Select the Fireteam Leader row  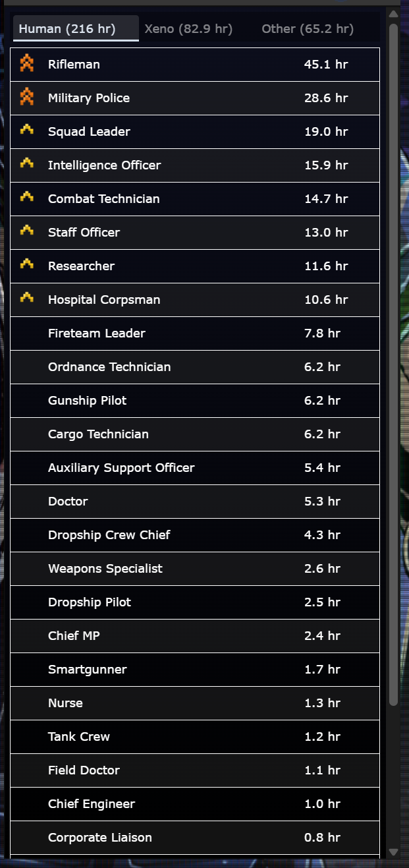[x=195, y=333]
